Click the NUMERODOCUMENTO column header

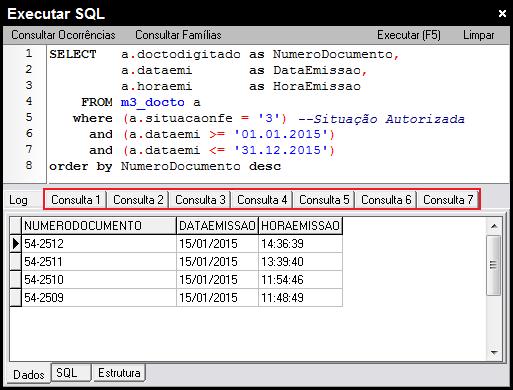99,226
